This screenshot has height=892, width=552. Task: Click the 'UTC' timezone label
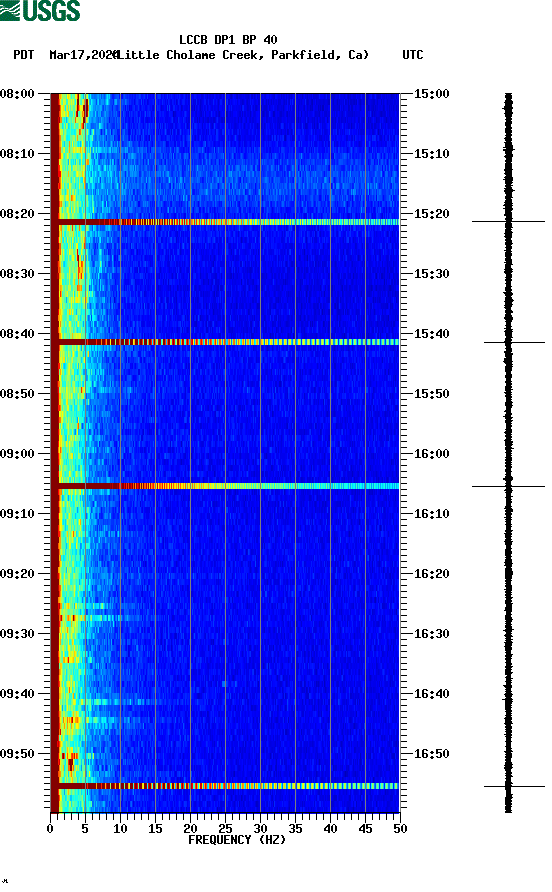(413, 55)
